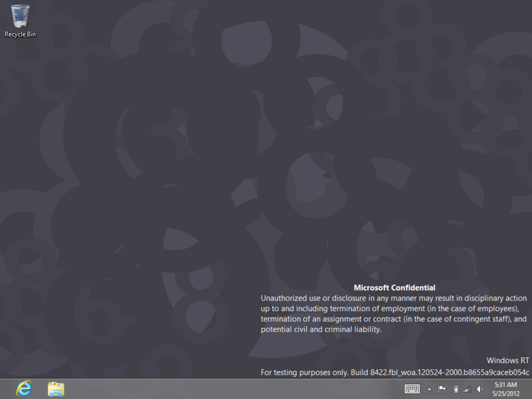This screenshot has height=399, width=532.
Task: Select the Recycle Bin desktop icon
Action: click(x=20, y=21)
